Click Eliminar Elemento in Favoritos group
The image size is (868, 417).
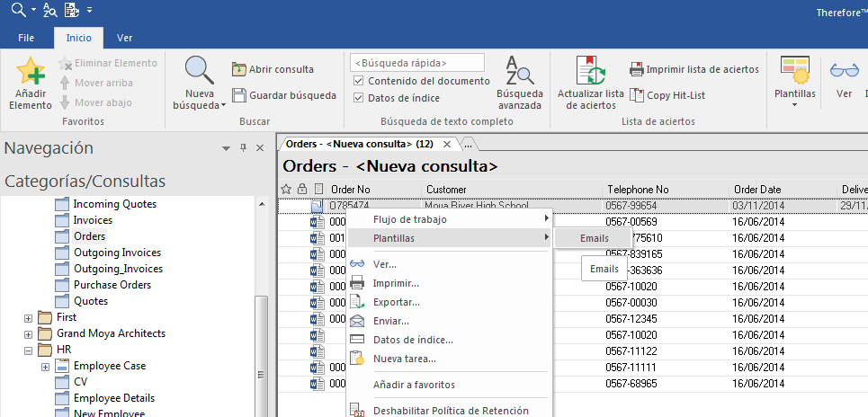pos(108,63)
